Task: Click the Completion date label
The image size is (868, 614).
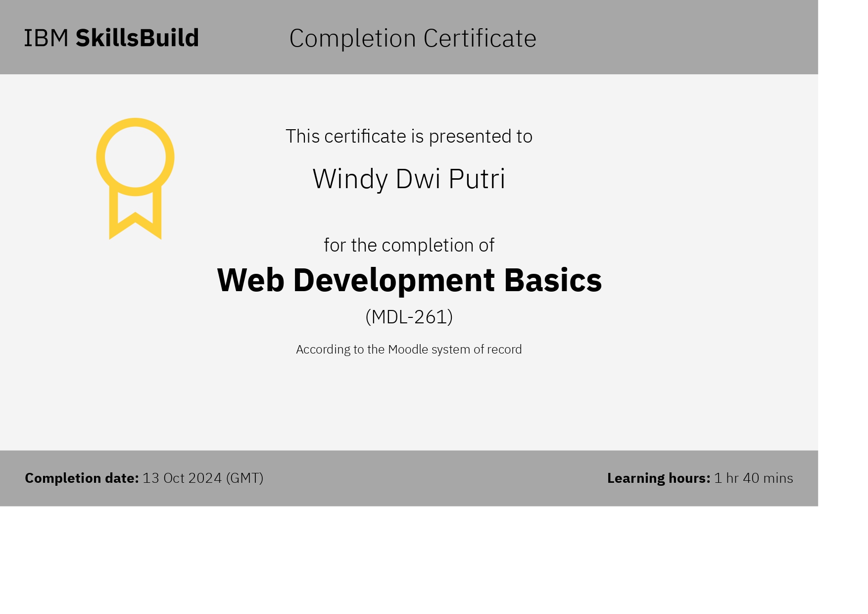Action: point(82,478)
